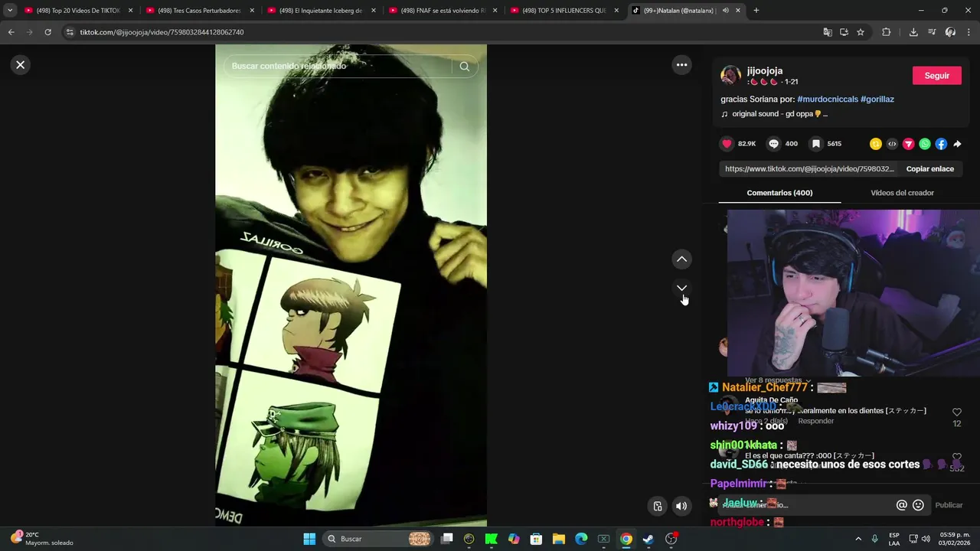Viewport: 980px width, 551px height.
Task: Open Microsoft Store from taskbar
Action: 536,539
